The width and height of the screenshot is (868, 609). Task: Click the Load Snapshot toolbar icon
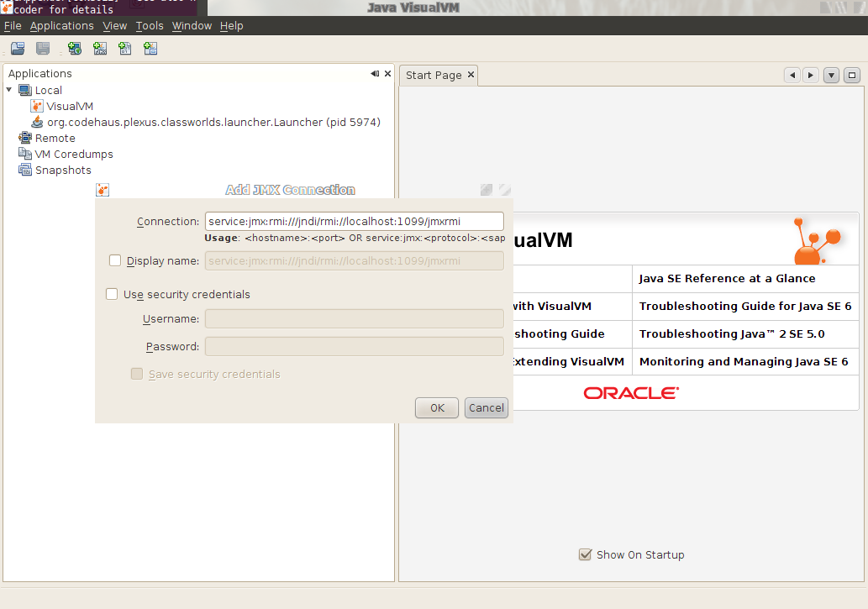pyautogui.click(x=18, y=49)
